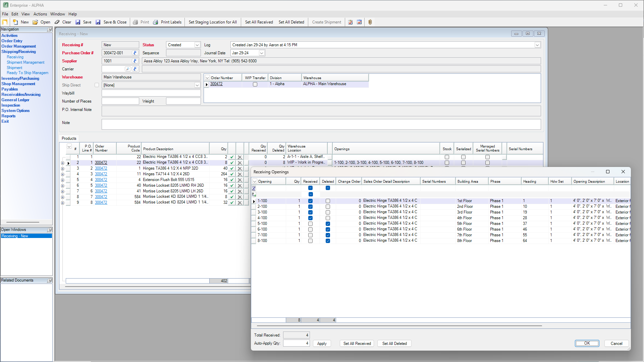Screen dimensions: 644x362
Task: Enable the Ship Direct checkbox
Action: coord(97,85)
